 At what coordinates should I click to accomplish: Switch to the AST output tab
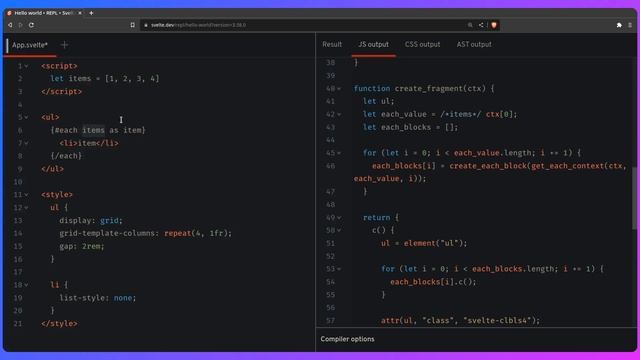(x=474, y=44)
